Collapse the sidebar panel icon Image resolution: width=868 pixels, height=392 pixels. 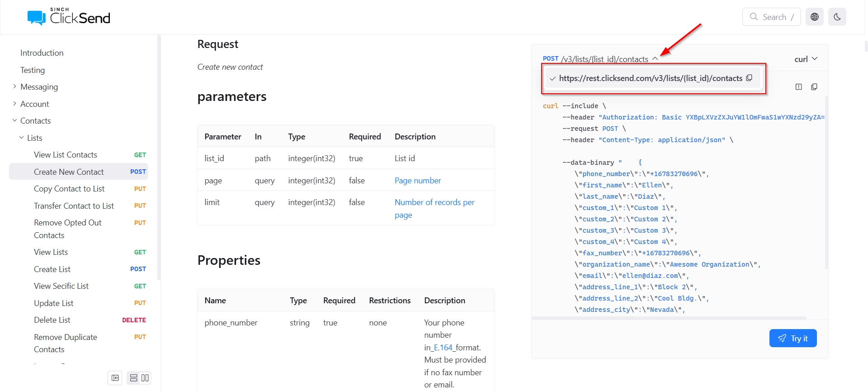[x=115, y=378]
